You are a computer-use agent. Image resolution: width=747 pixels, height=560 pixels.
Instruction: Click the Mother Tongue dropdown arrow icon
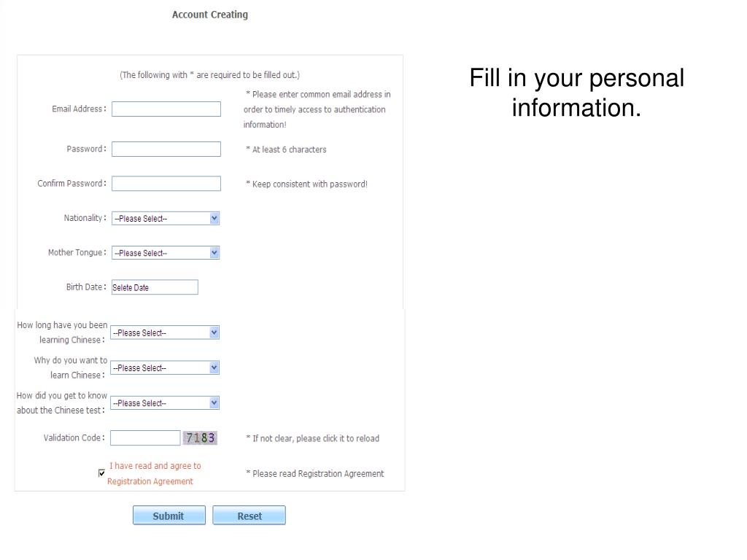[x=214, y=253]
